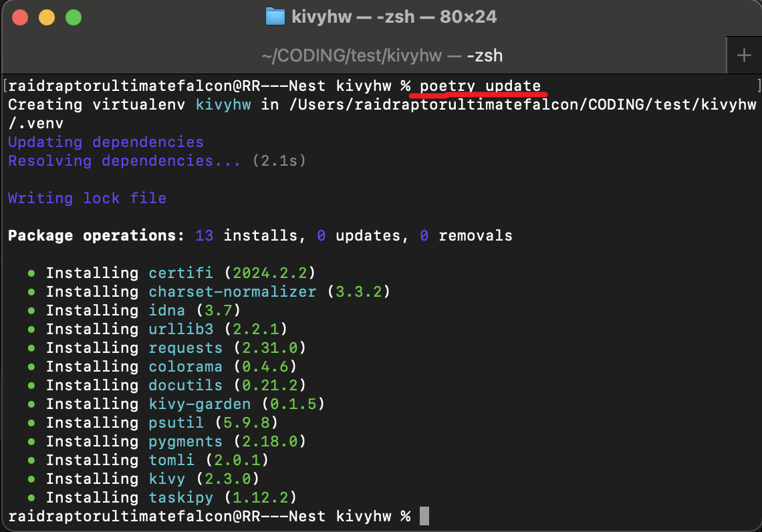Click the 'pygments' package name
The width and height of the screenshot is (762, 532).
click(186, 441)
